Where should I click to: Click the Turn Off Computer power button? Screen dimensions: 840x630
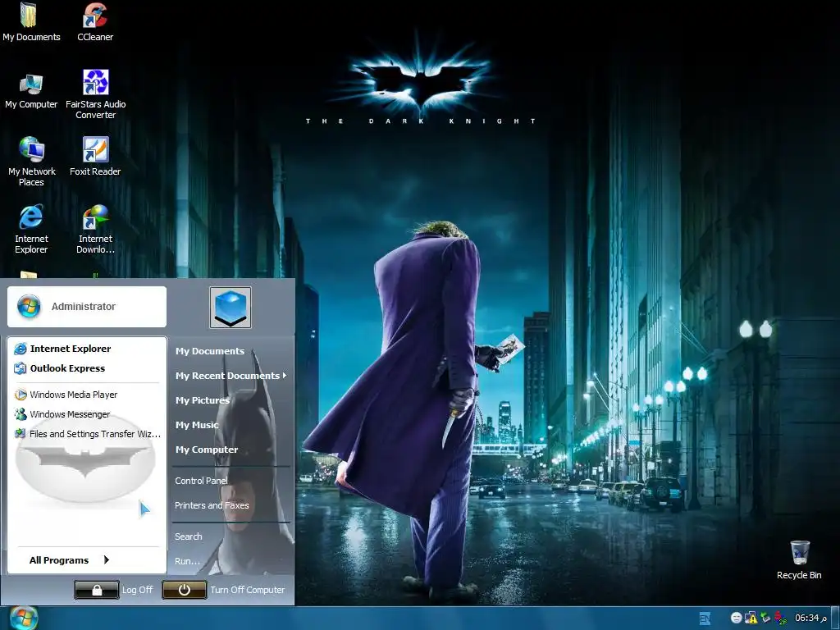(x=184, y=590)
